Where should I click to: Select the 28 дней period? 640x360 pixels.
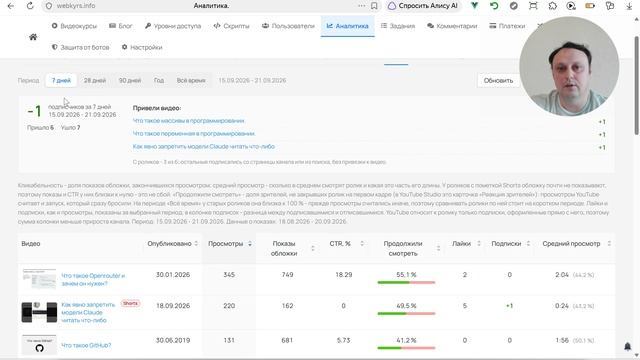click(95, 80)
